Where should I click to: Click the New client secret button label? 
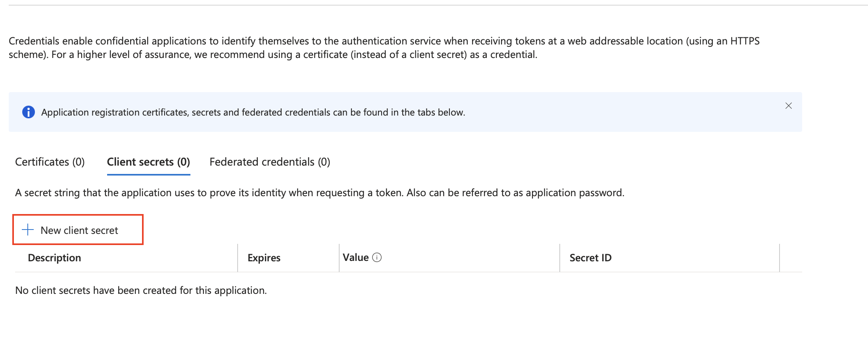[x=79, y=230]
